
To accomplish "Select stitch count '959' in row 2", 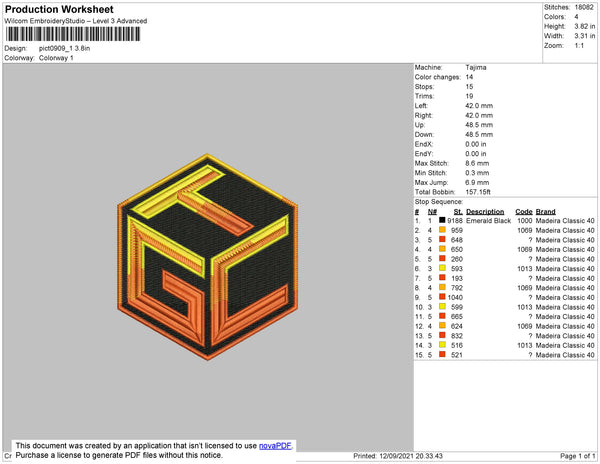I will 457,230.
